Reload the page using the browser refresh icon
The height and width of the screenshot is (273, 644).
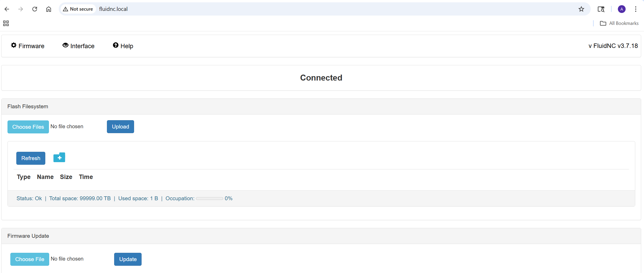[x=35, y=9]
